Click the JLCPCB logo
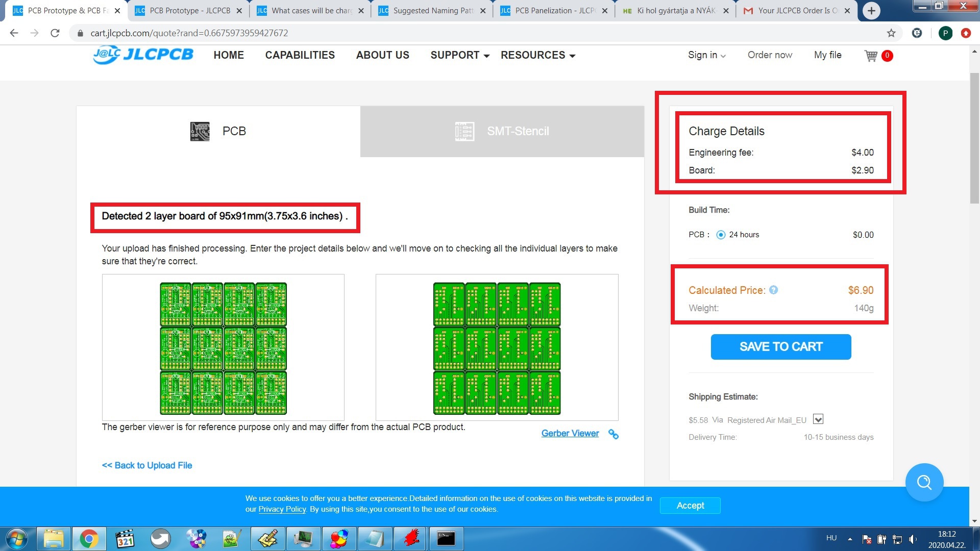 [143, 55]
